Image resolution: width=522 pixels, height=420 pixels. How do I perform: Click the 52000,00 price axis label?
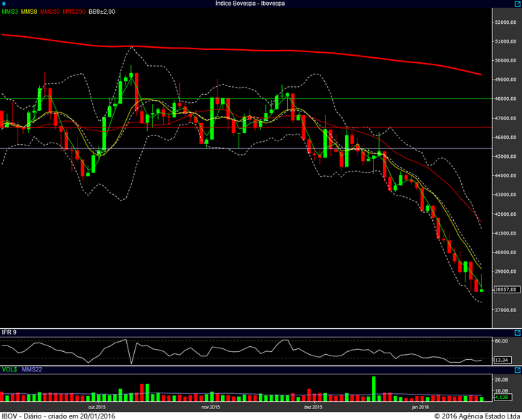[506, 22]
